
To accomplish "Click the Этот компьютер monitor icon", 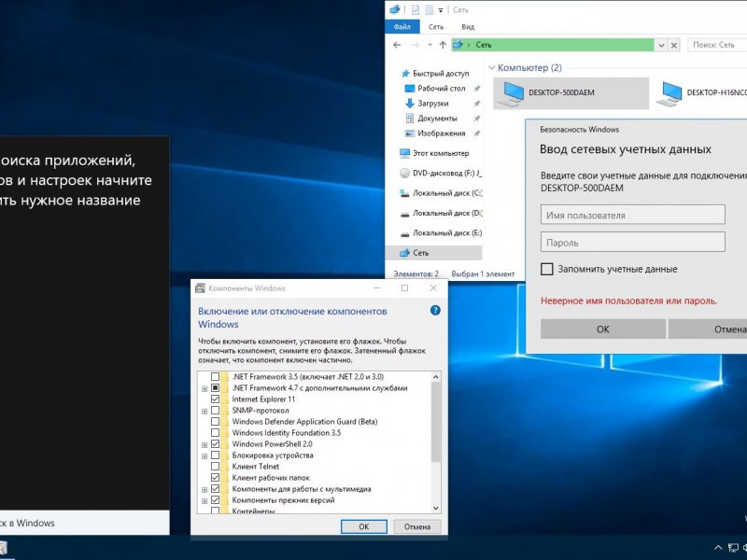I will [x=405, y=153].
